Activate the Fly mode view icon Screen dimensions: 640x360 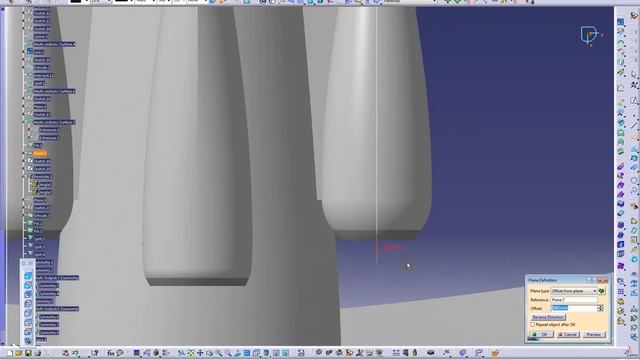point(181,353)
